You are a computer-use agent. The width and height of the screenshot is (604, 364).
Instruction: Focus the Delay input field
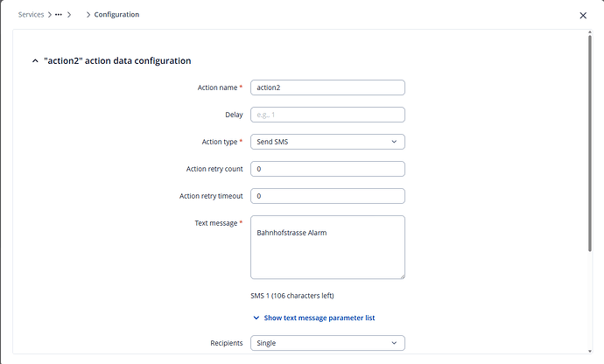pyautogui.click(x=327, y=115)
